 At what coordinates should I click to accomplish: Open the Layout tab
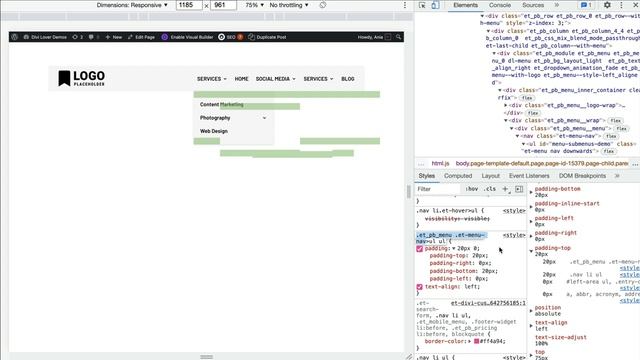coord(491,176)
